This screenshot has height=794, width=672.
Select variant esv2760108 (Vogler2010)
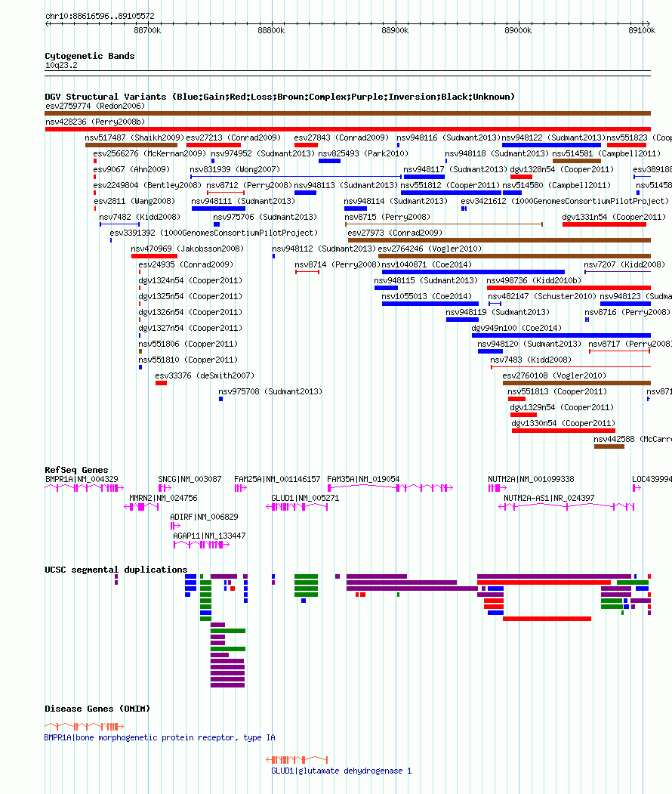[554, 375]
